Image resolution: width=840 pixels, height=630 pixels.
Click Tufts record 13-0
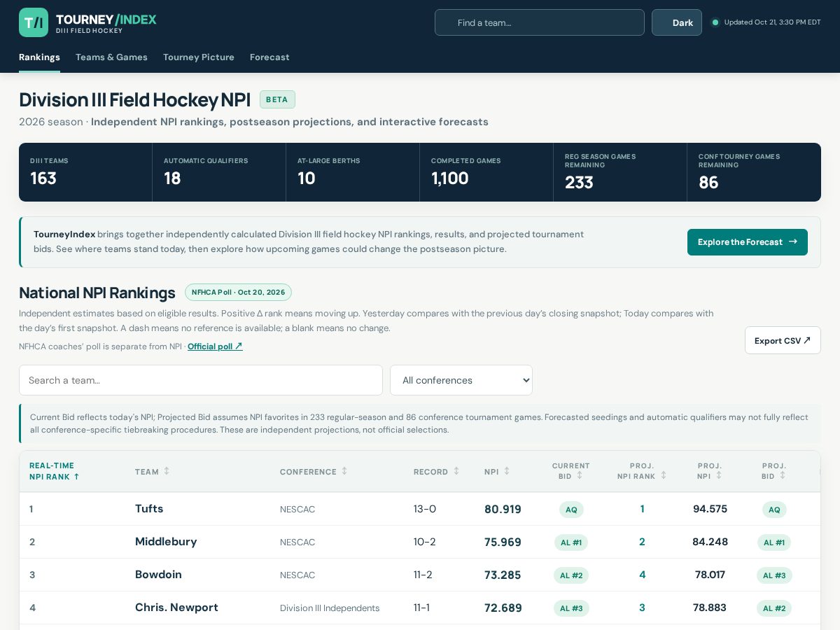425,509
